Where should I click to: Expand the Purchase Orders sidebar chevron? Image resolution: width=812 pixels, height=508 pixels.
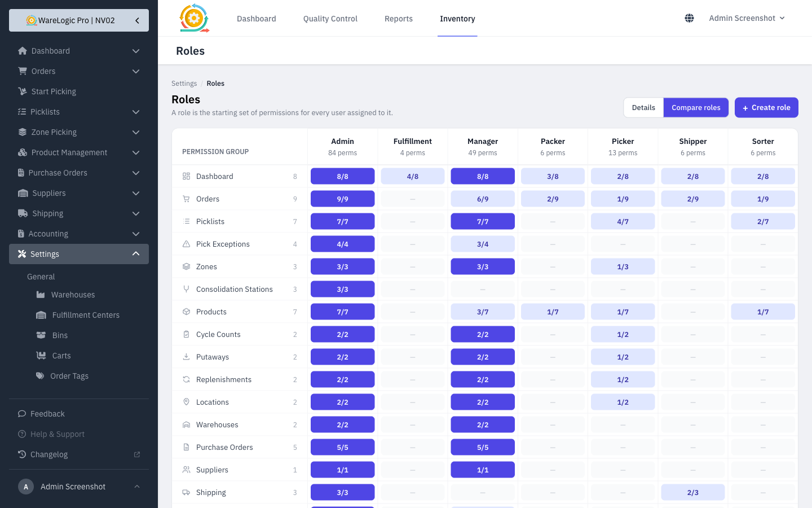pos(136,173)
